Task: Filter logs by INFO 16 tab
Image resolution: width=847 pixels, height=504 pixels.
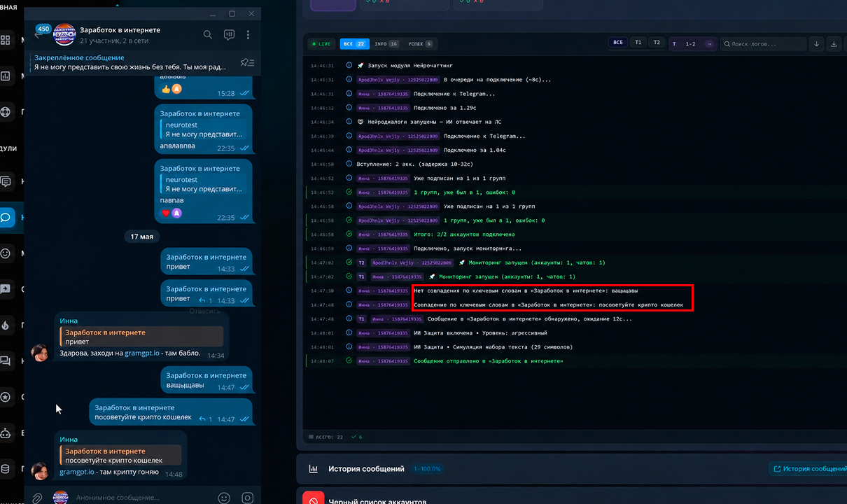Action: click(386, 43)
